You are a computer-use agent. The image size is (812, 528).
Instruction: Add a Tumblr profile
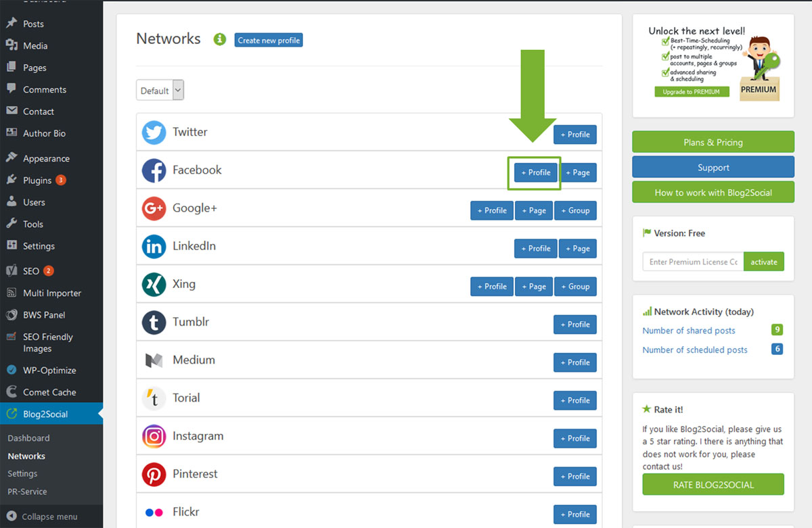tap(575, 325)
